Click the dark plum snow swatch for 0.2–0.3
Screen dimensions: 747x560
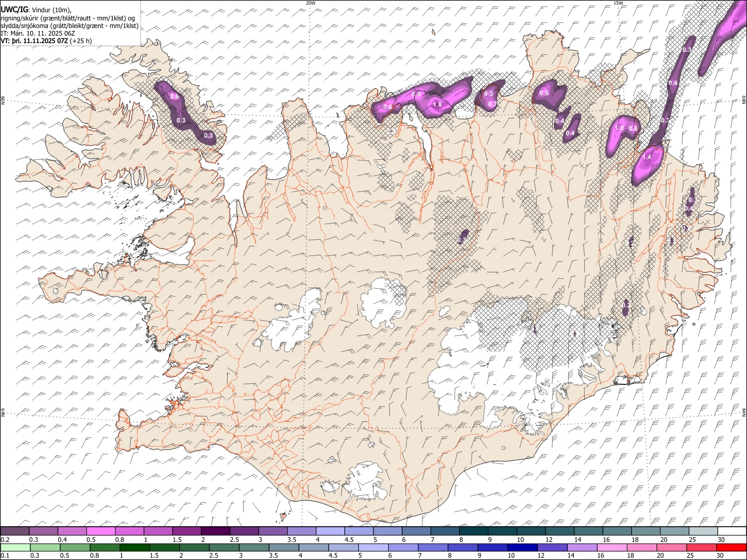coord(15,531)
